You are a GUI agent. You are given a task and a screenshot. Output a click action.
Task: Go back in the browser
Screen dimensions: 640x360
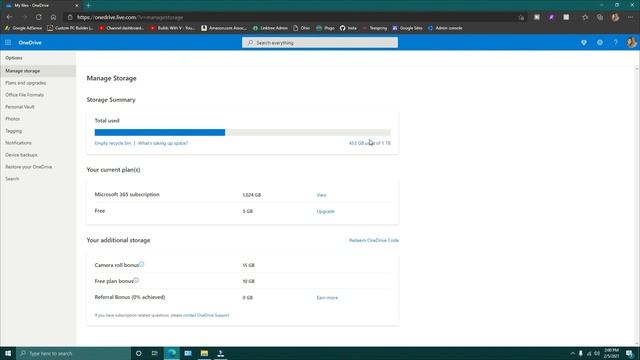pyautogui.click(x=9, y=17)
